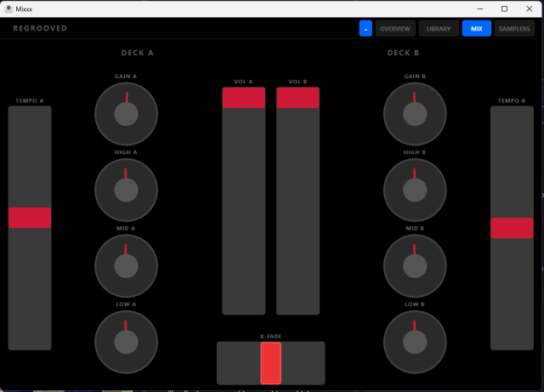Screen dimensions: 544x392
Task: Switch to the Overview tab
Action: click(x=395, y=29)
